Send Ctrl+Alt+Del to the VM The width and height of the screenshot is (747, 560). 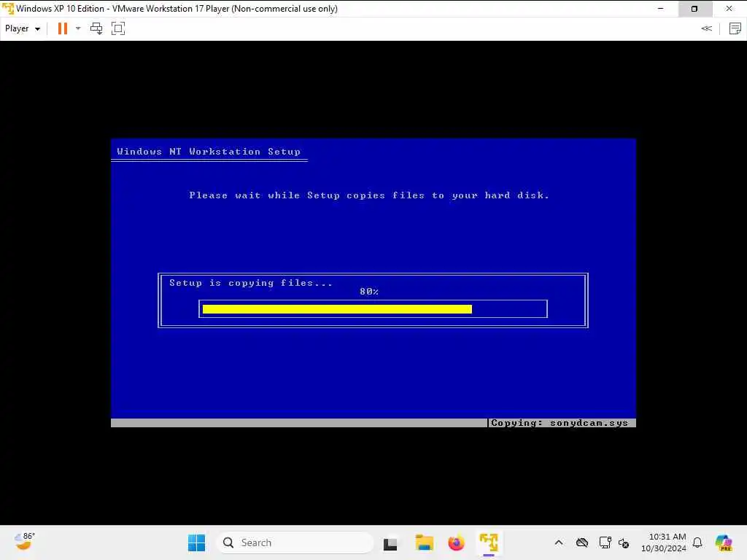96,28
